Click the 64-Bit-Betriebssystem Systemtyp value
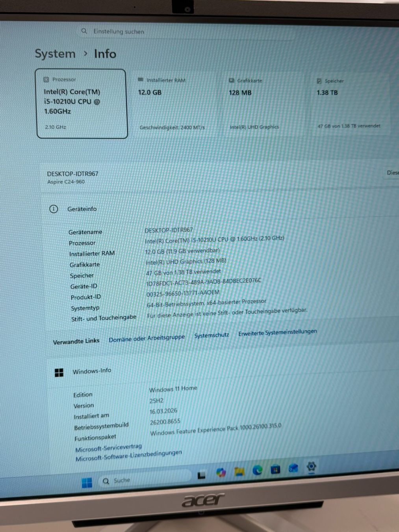399x532 pixels. tap(207, 303)
